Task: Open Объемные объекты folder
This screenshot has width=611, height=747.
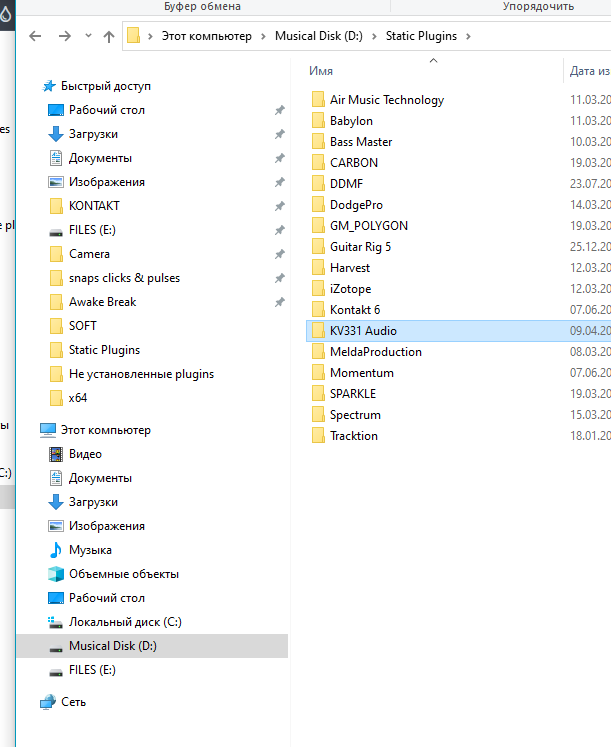Action: tap(124, 574)
